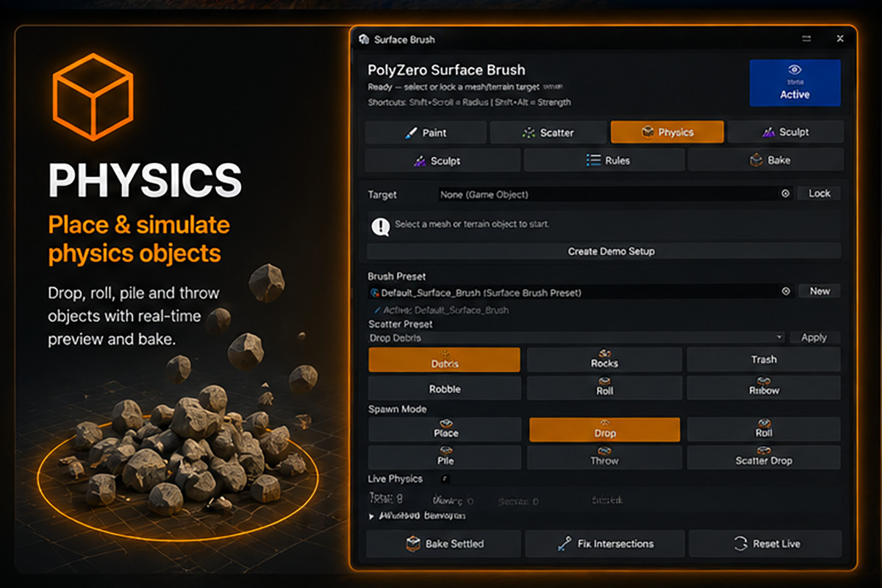Click 'Select a mesh or terrain object to start.'
The image size is (882, 588).
point(472,224)
